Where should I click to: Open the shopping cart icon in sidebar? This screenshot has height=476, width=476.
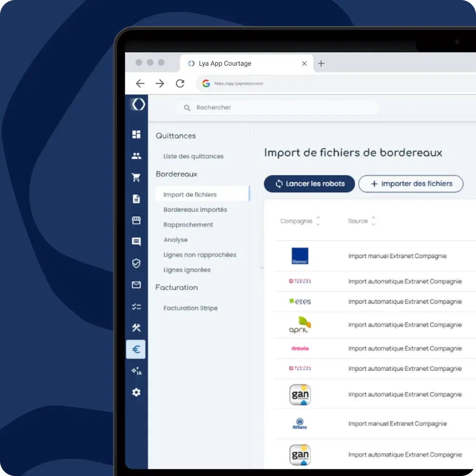coord(136,177)
